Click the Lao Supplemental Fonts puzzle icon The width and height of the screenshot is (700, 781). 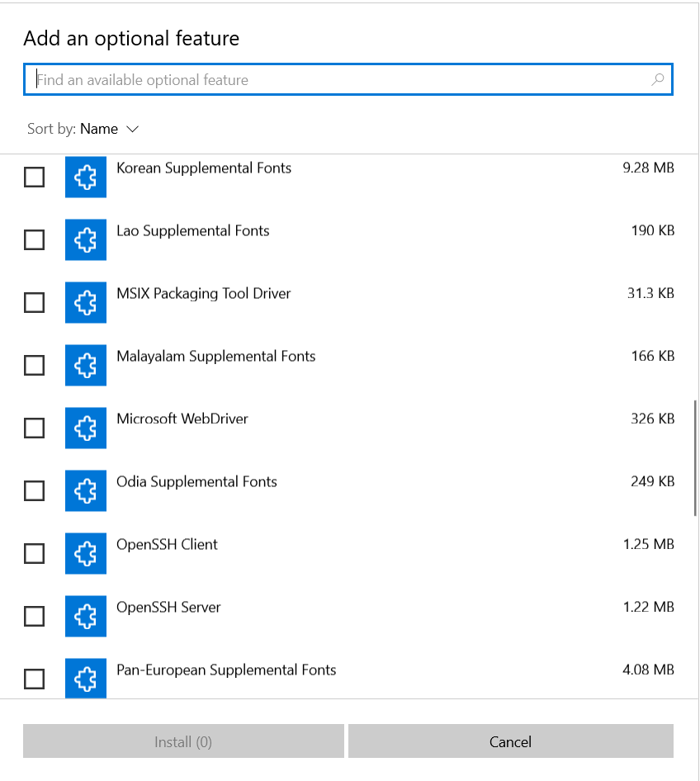86,239
